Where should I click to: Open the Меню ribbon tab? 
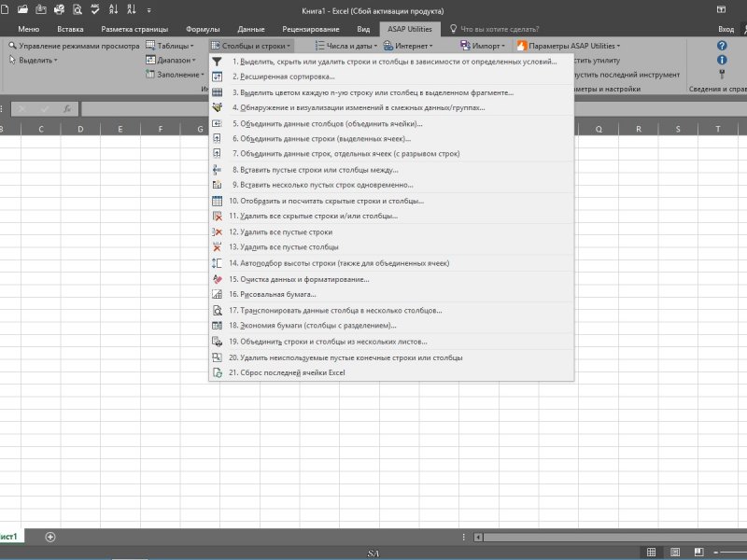[x=29, y=29]
